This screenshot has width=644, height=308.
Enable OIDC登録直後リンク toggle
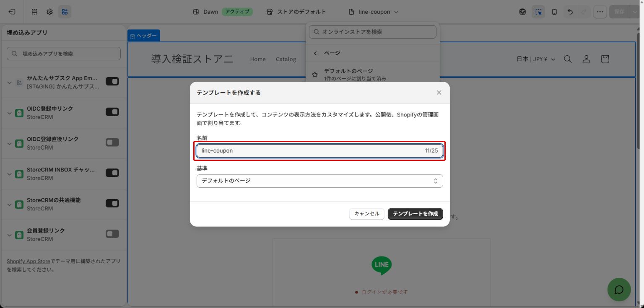(x=112, y=142)
